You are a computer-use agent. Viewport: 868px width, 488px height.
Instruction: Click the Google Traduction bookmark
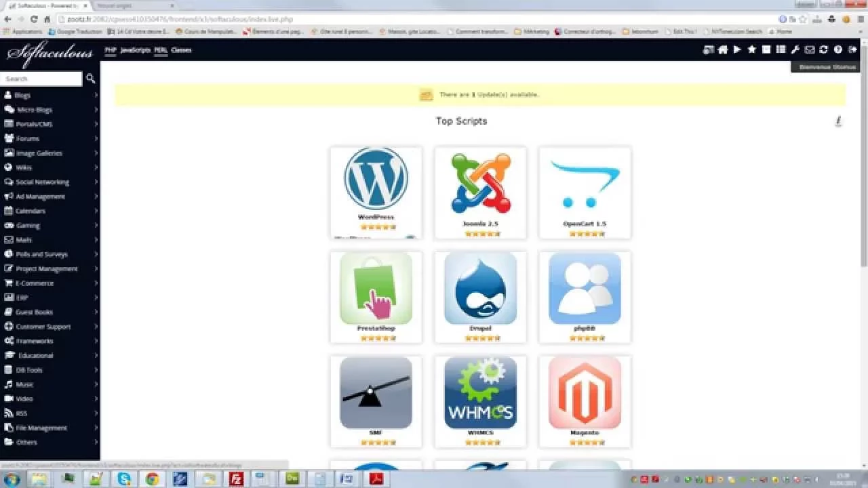coord(75,31)
